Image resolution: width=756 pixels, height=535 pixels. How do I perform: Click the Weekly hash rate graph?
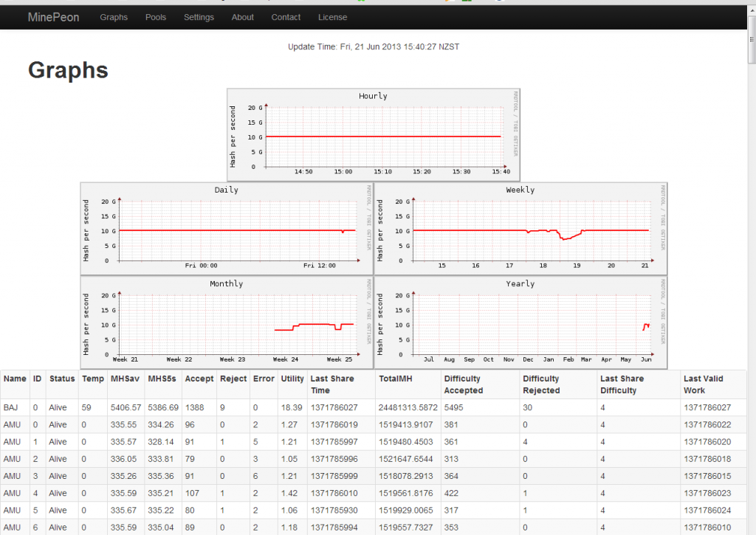pos(520,229)
